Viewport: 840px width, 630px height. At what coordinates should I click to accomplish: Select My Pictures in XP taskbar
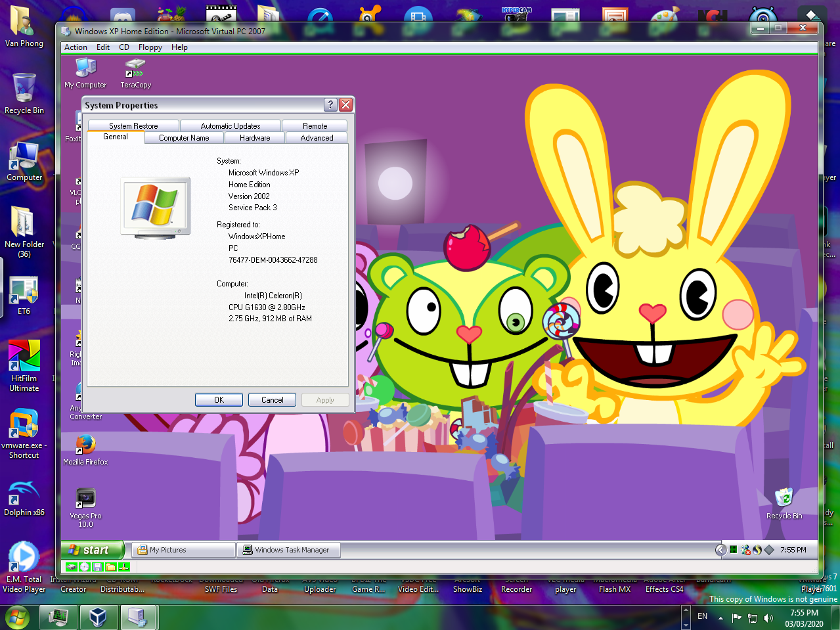pos(183,550)
